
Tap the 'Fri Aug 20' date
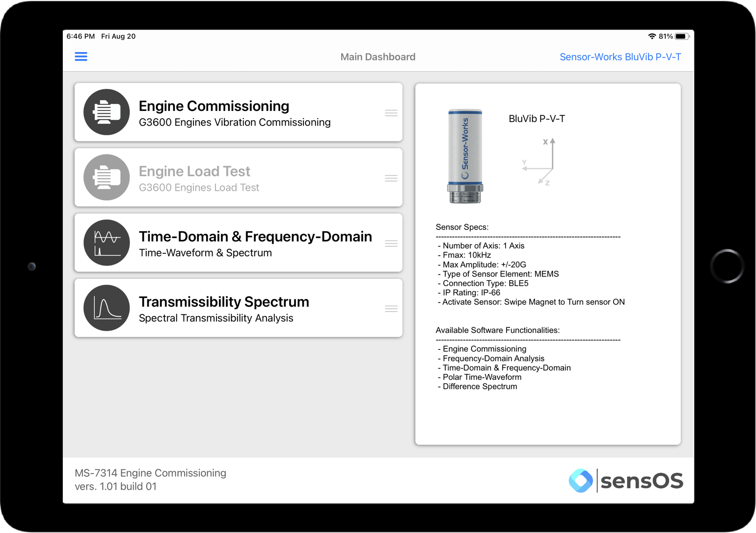coord(118,36)
